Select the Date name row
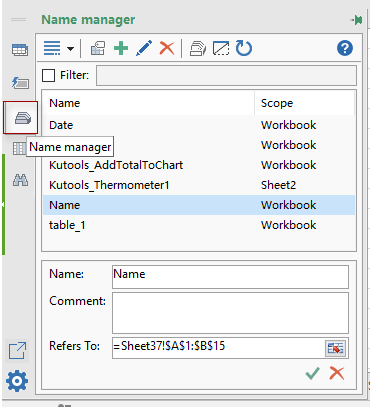Image resolution: width=370 pixels, height=407 pixels. (199, 125)
